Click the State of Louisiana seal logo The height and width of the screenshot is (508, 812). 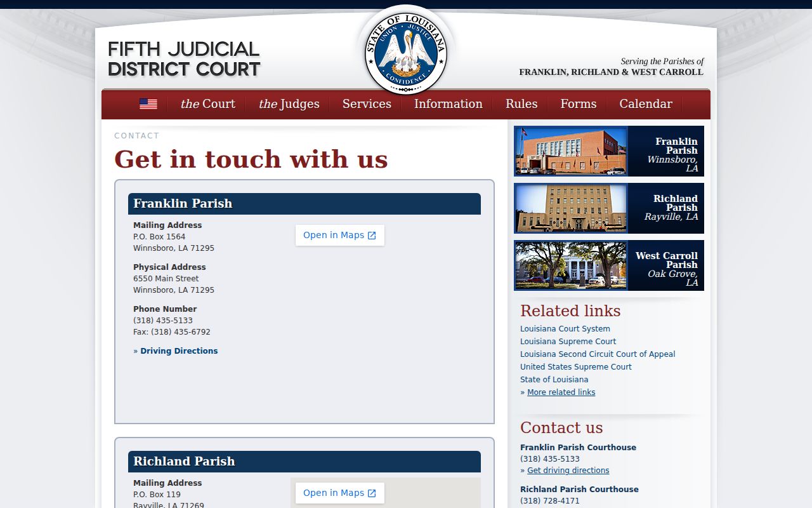tap(406, 54)
